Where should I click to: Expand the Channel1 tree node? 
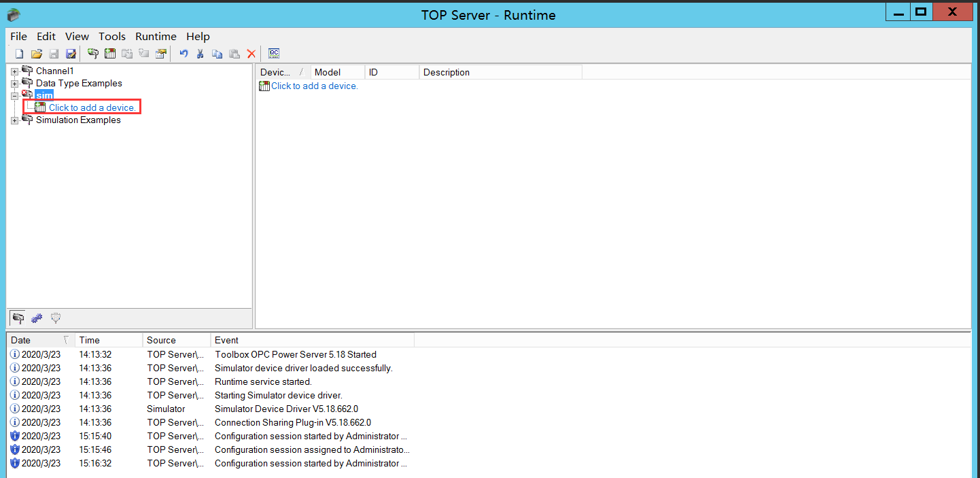tap(15, 71)
